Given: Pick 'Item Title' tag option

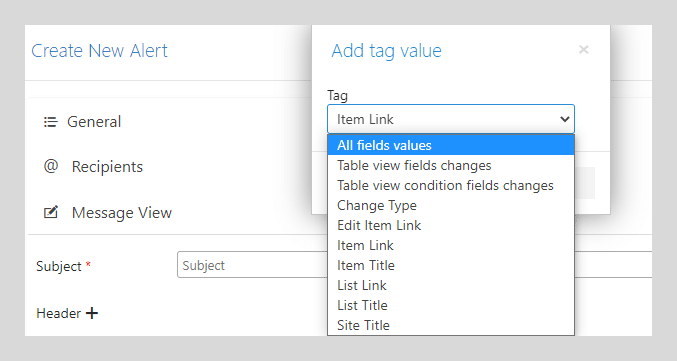Looking at the screenshot, I should coord(451,265).
